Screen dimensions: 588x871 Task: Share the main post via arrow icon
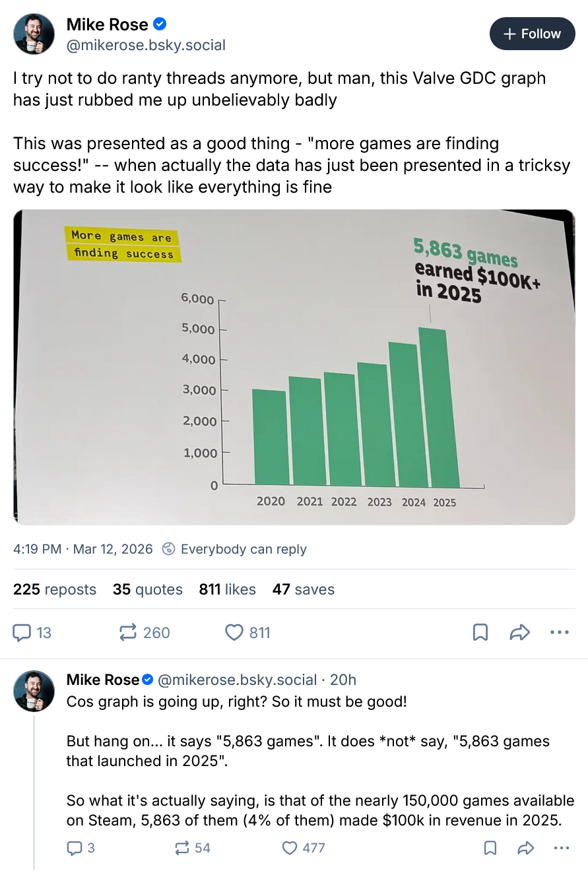pyautogui.click(x=520, y=633)
